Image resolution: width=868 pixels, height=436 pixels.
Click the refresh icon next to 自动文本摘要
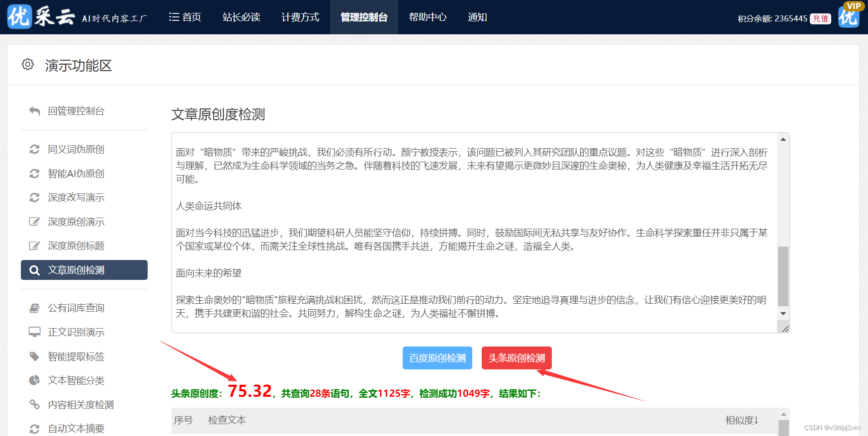[34, 429]
